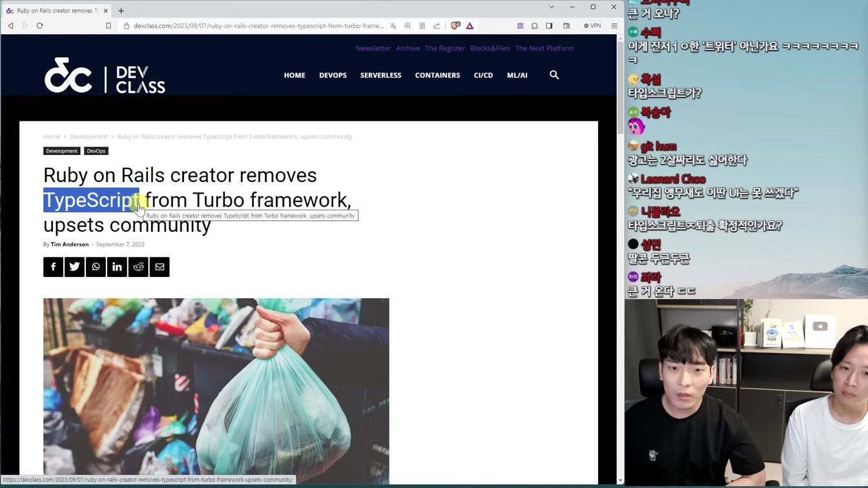868x488 pixels.
Task: Open the SERVERLESS menu item
Action: [380, 75]
